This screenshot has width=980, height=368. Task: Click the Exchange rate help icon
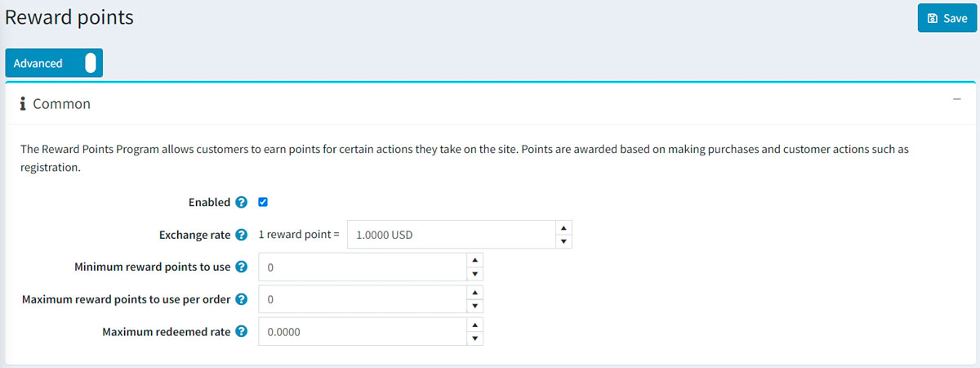[x=241, y=236]
